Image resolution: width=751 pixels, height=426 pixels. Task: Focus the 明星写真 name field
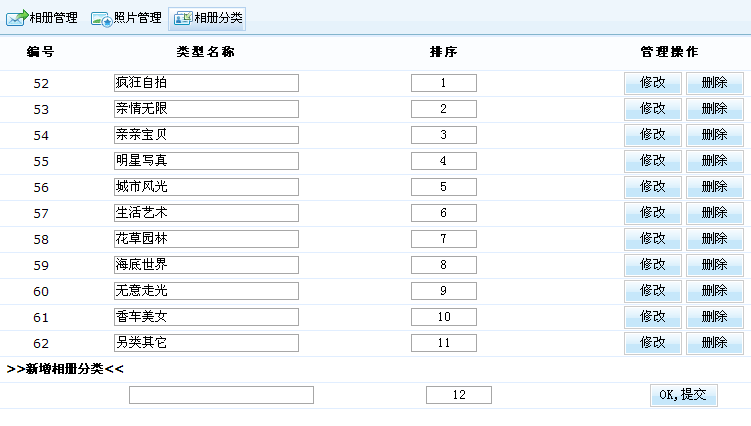tap(206, 161)
